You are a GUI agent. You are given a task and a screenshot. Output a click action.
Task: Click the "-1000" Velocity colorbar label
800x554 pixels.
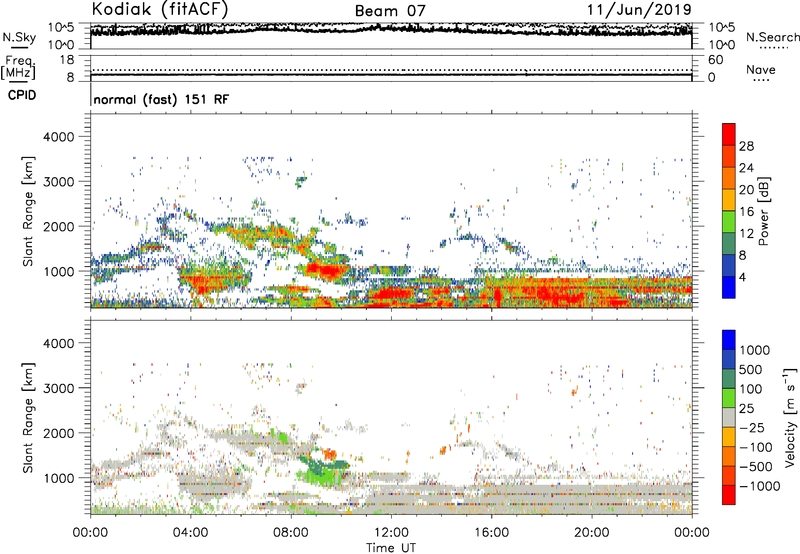click(760, 486)
